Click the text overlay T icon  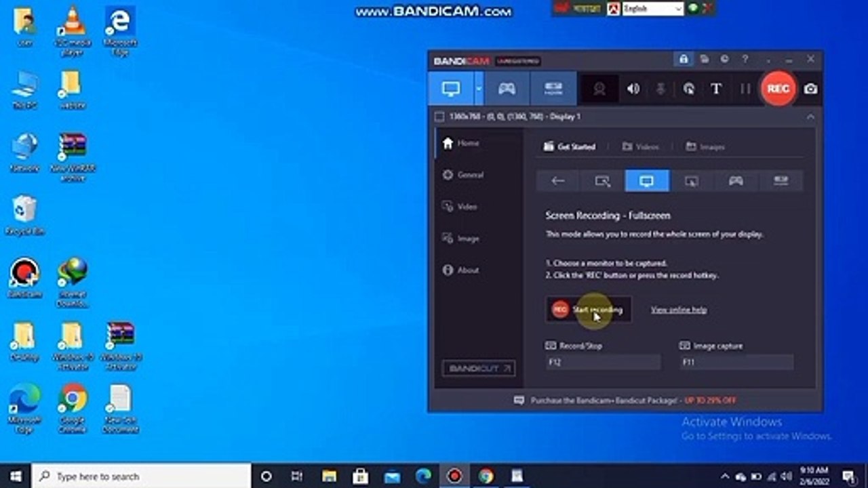(715, 89)
